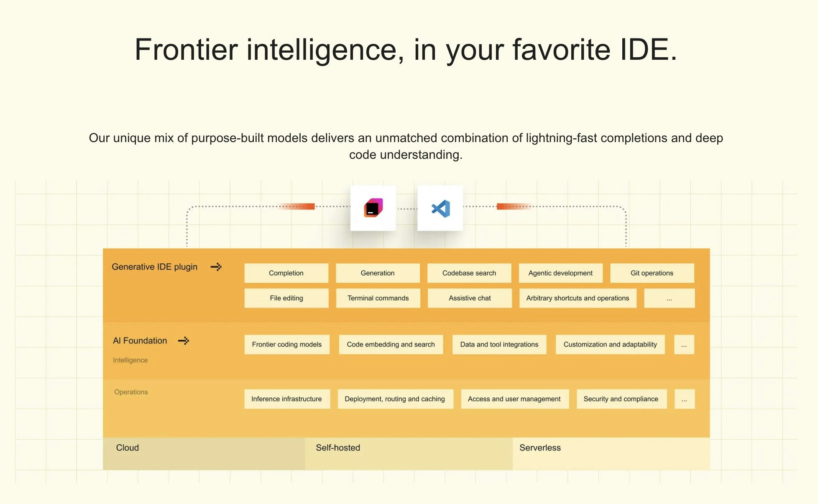Click the arrow next to Generative IDE plugin
Screen dimensions: 818x504
(216, 267)
